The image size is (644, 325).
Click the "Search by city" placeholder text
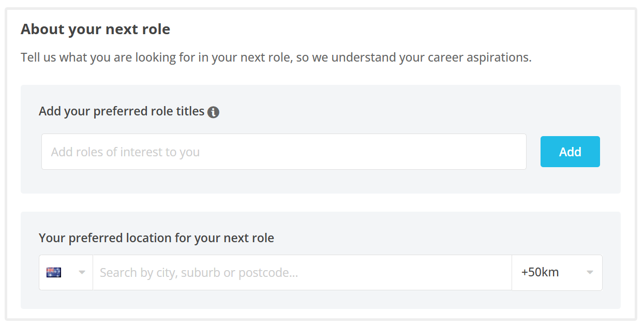pyautogui.click(x=199, y=273)
